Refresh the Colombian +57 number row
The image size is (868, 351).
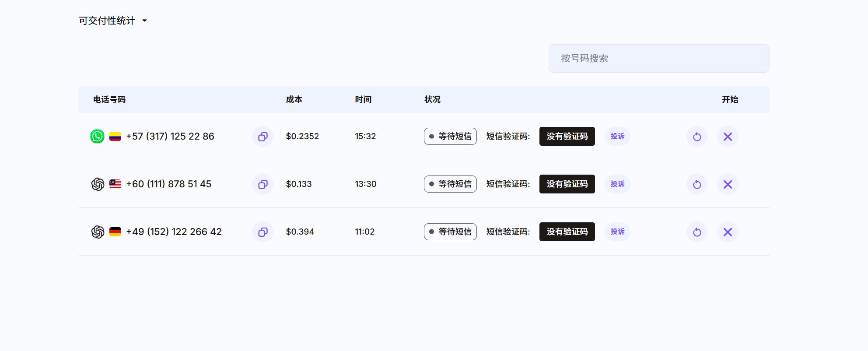coord(697,137)
